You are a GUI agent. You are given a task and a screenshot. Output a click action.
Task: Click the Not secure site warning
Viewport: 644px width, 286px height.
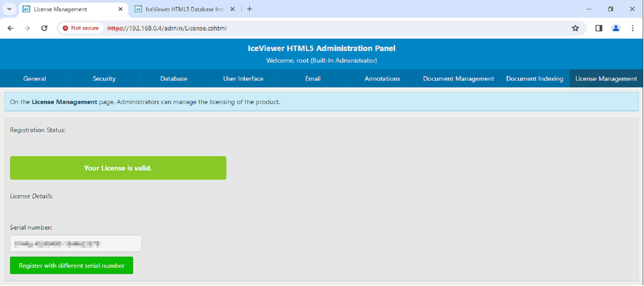[x=81, y=28]
